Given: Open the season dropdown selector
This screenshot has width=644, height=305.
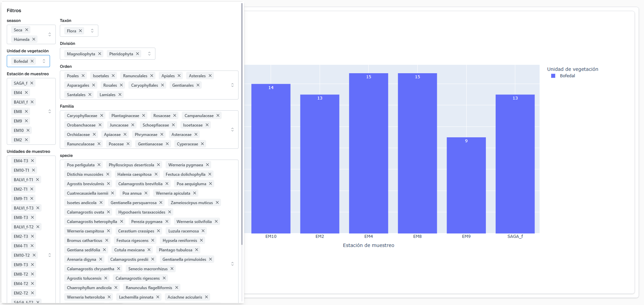Looking at the screenshot, I should [x=50, y=34].
